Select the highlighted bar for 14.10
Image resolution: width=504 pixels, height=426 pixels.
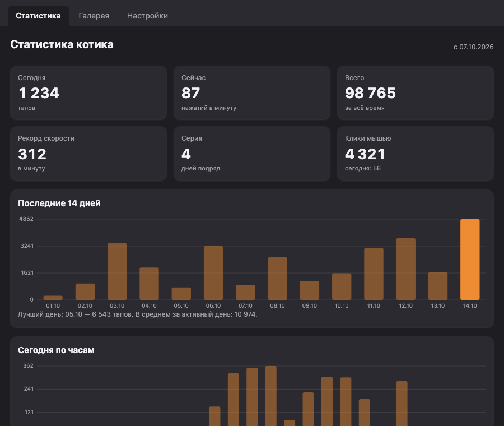click(x=470, y=260)
